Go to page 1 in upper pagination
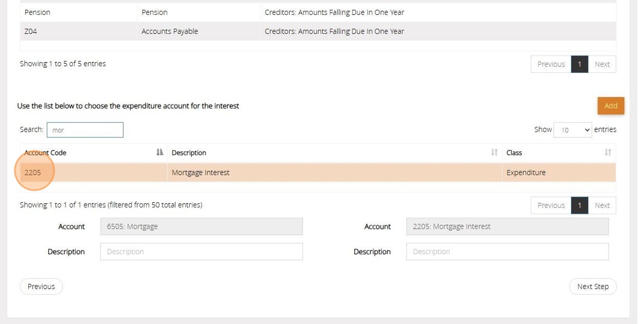This screenshot has height=324, width=644. pyautogui.click(x=580, y=64)
